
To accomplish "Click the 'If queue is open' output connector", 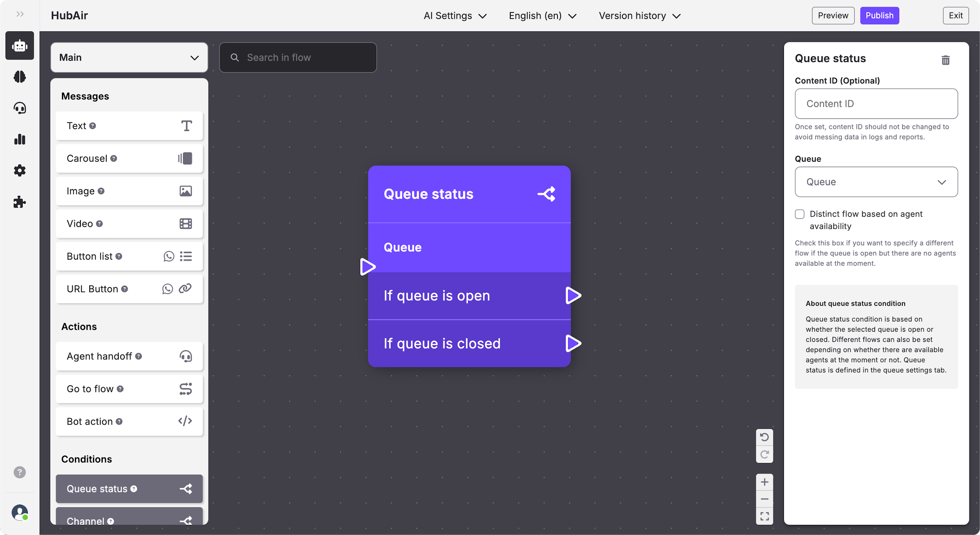I will click(x=573, y=296).
